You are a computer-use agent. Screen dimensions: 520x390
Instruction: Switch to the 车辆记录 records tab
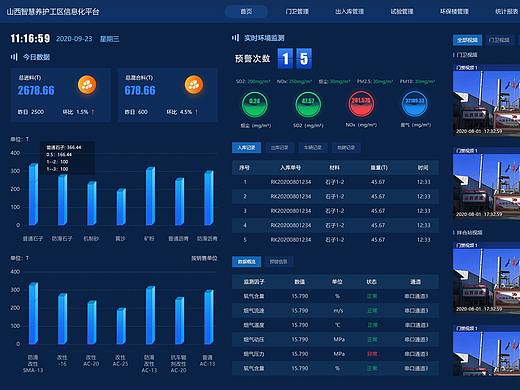(x=313, y=148)
